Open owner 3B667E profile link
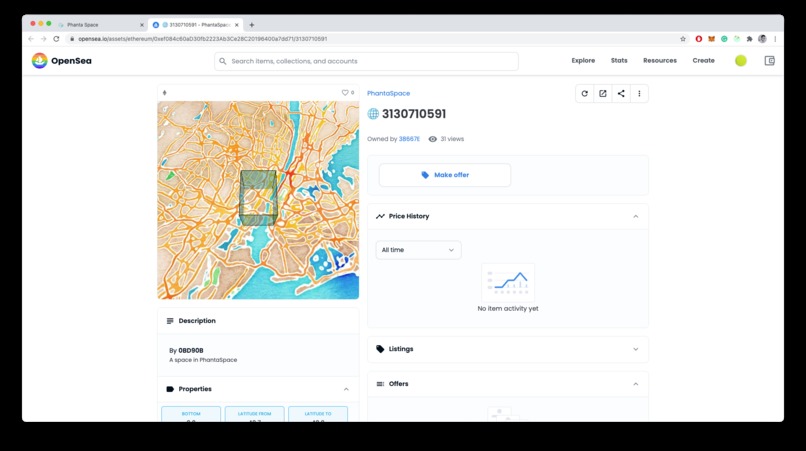806x451 pixels. [409, 139]
